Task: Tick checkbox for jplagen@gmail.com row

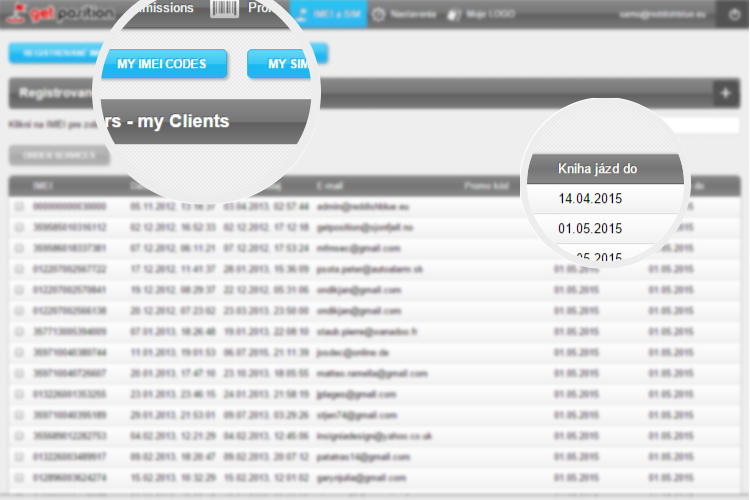Action: click(19, 394)
